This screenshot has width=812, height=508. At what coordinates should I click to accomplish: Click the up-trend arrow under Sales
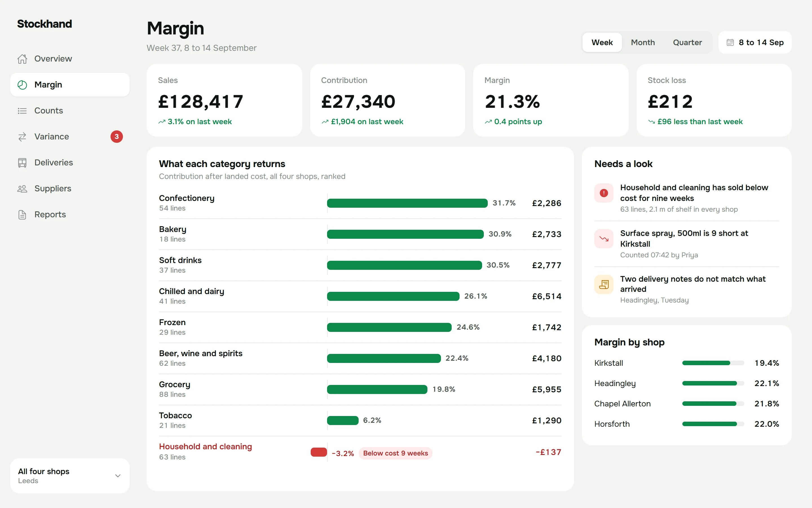click(x=162, y=122)
